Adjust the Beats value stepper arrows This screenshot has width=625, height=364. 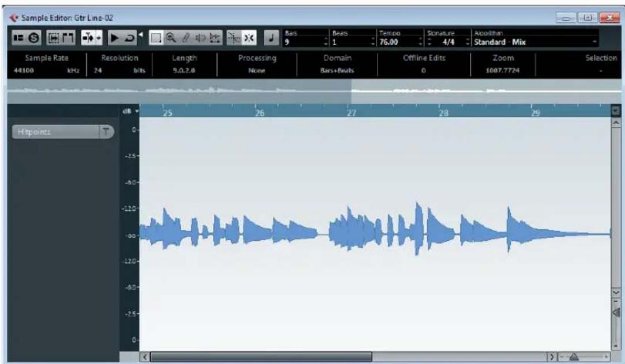point(374,42)
